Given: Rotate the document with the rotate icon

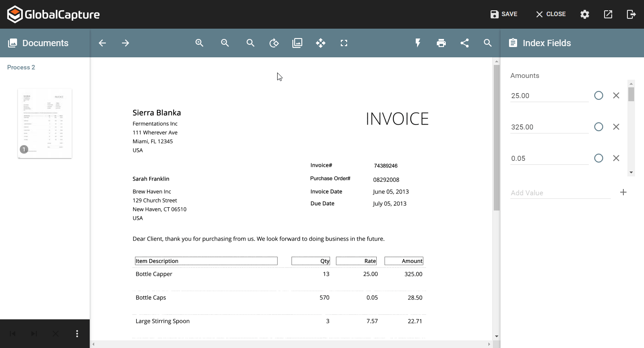Looking at the screenshot, I should [274, 43].
